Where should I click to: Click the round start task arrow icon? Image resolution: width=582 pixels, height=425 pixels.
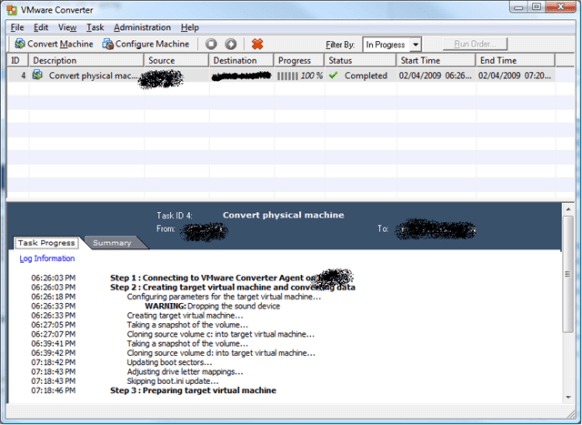(x=231, y=44)
